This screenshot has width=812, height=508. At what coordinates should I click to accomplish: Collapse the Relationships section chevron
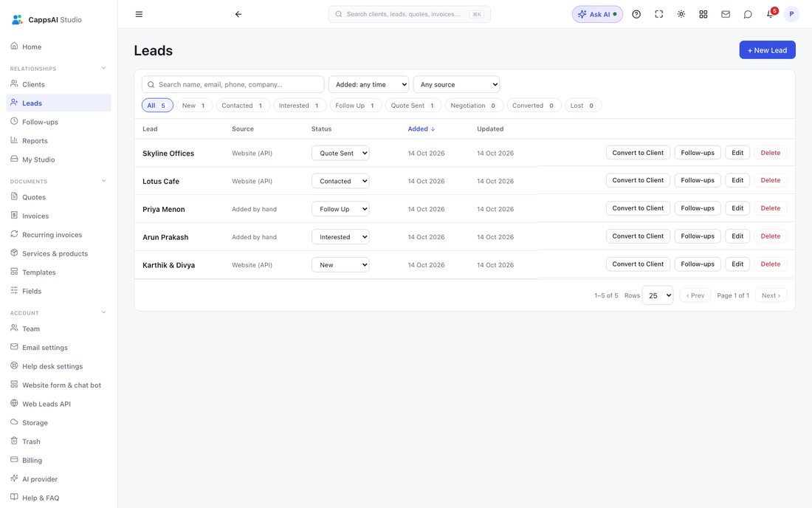point(103,68)
